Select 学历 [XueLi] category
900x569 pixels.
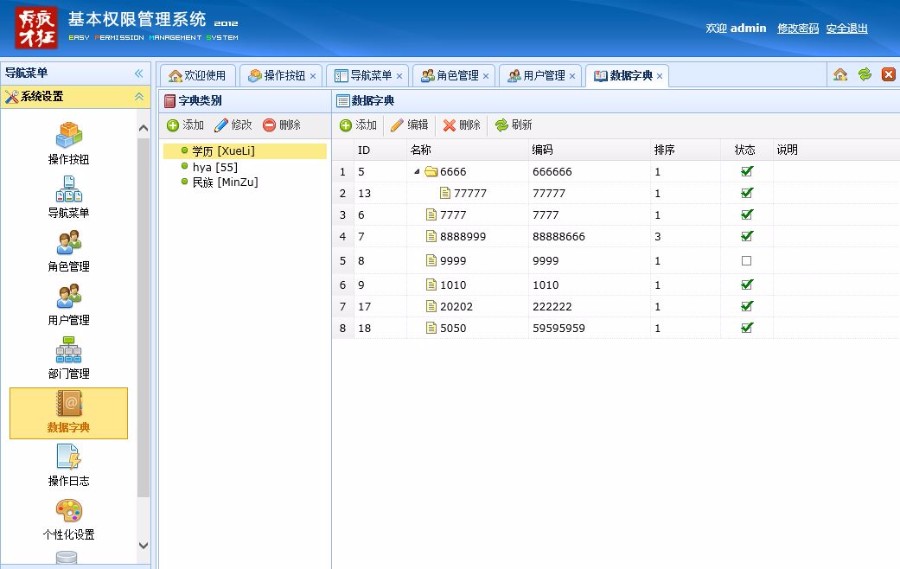pos(245,151)
